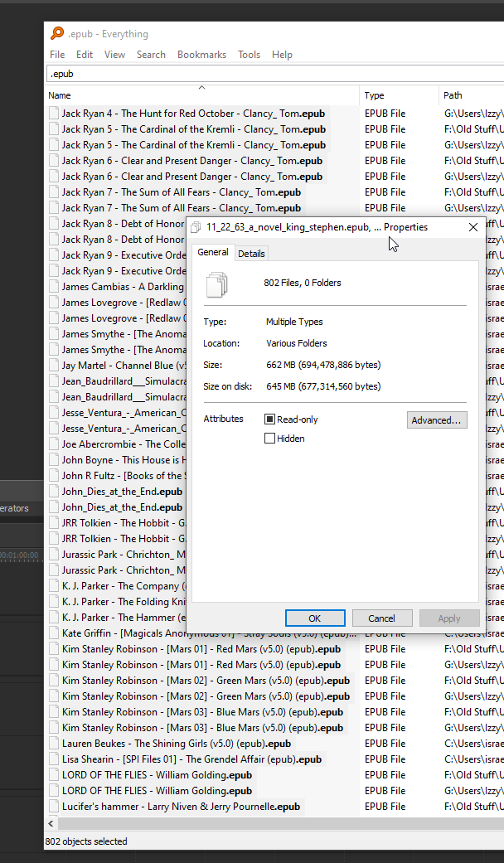
Task: Click the .epub search input field
Action: tap(275, 74)
